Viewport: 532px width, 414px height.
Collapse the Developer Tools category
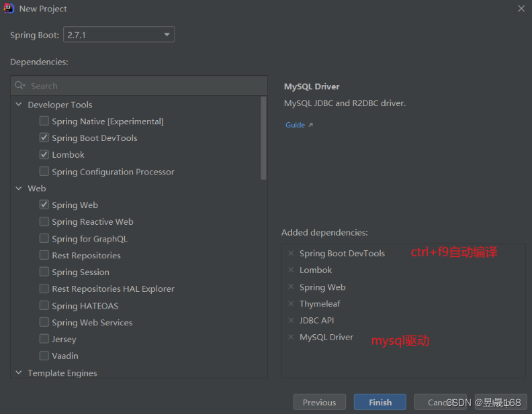19,105
